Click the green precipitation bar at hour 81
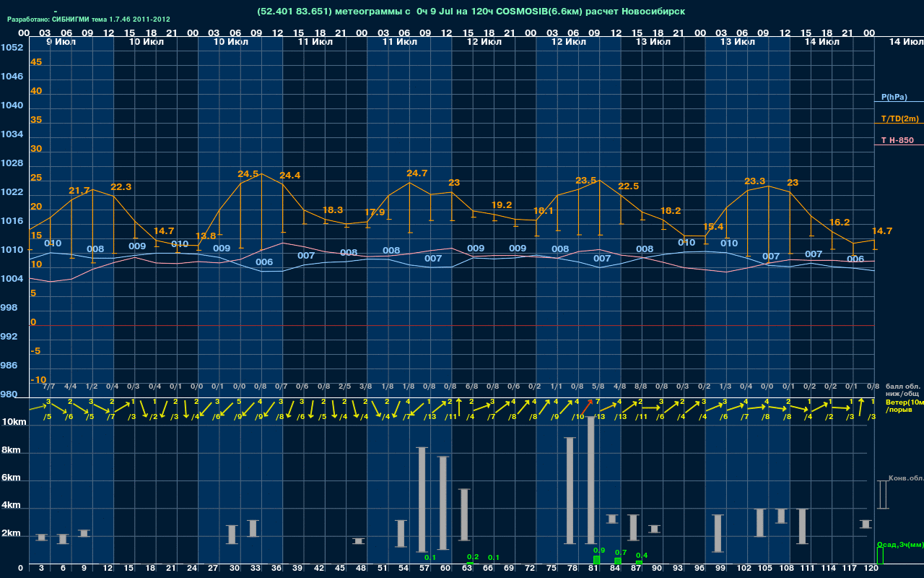924x578 pixels. point(596,560)
